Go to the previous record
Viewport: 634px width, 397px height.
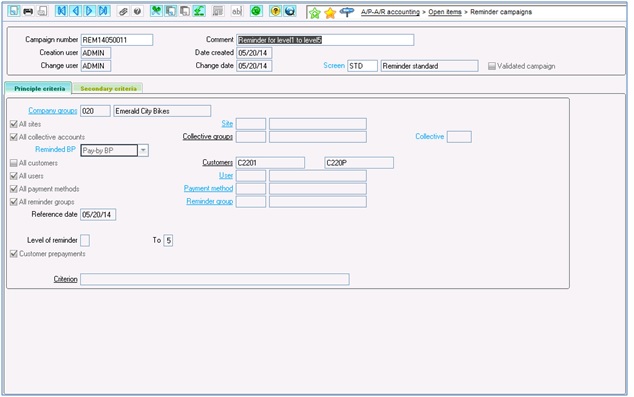pos(75,11)
